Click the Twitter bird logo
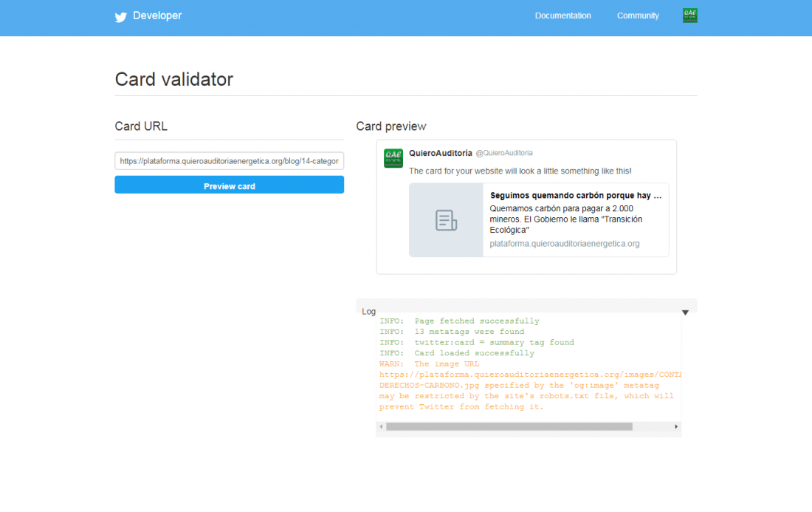Viewport: 812px width, 512px height. [x=120, y=17]
